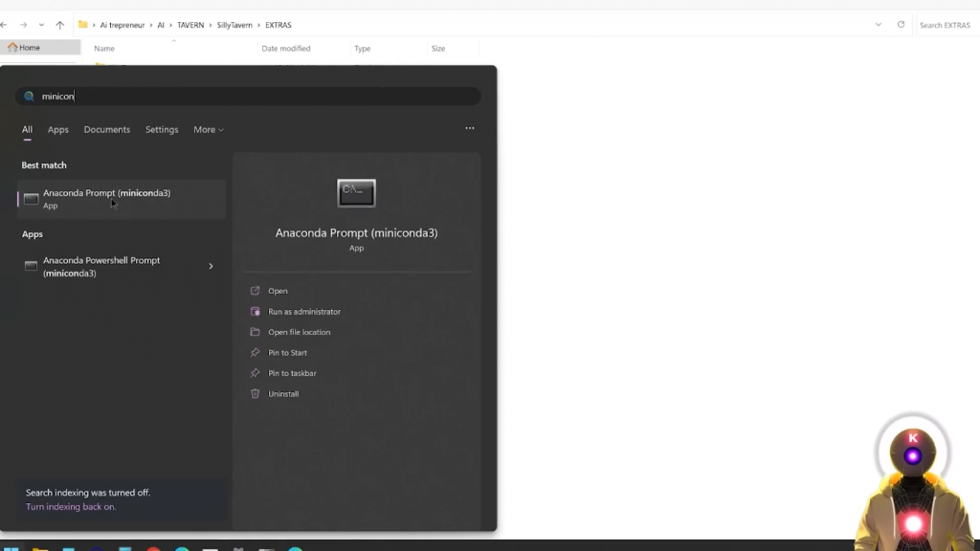Screen dimensions: 980x551
Task: Click the Anaconda Powershell Prompt result icon
Action: click(31, 266)
